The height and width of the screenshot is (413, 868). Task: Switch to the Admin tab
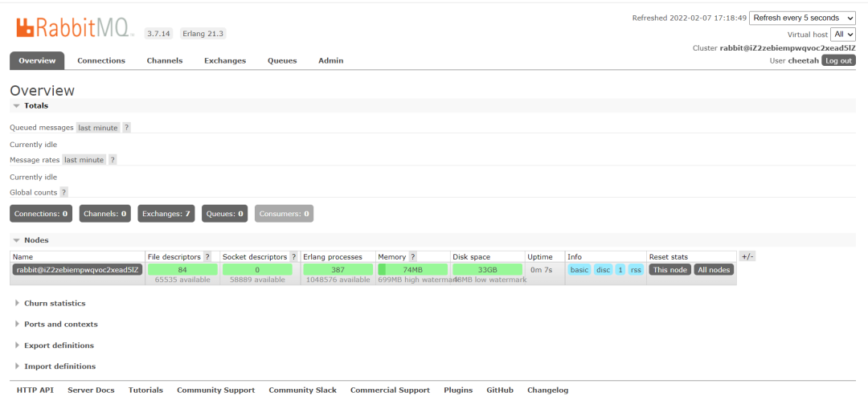pos(330,60)
